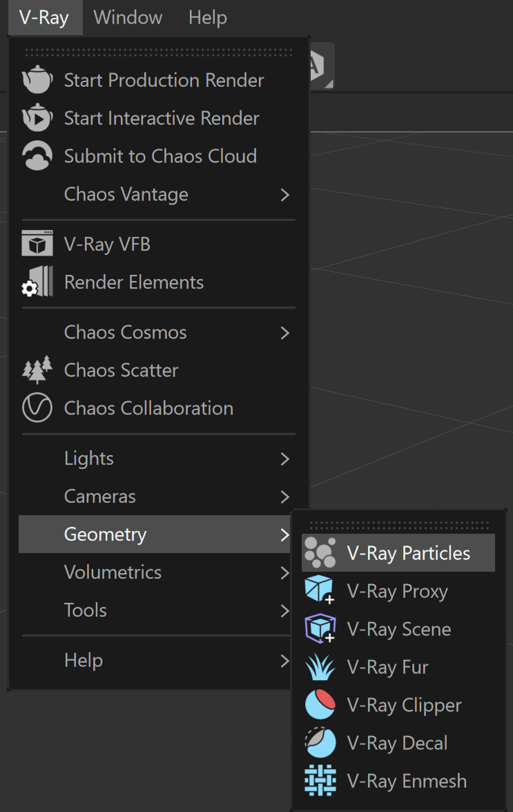This screenshot has width=513, height=812.
Task: Expand the Lights submenu arrow
Action: [x=284, y=458]
